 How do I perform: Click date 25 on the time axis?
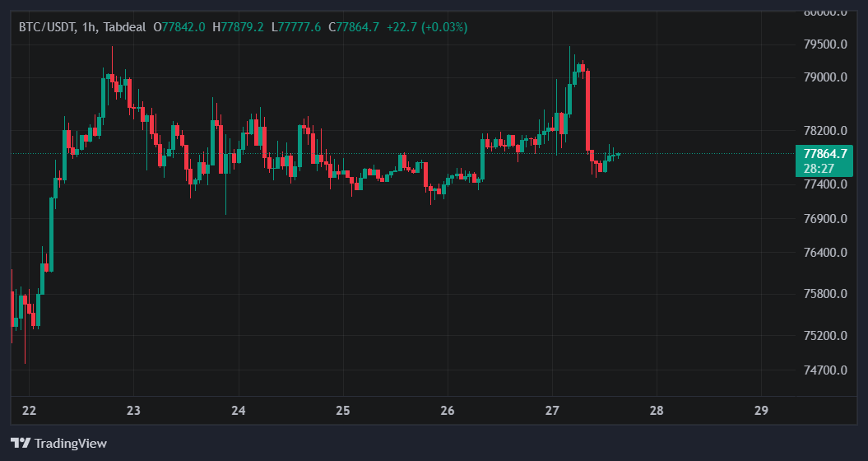tap(342, 411)
